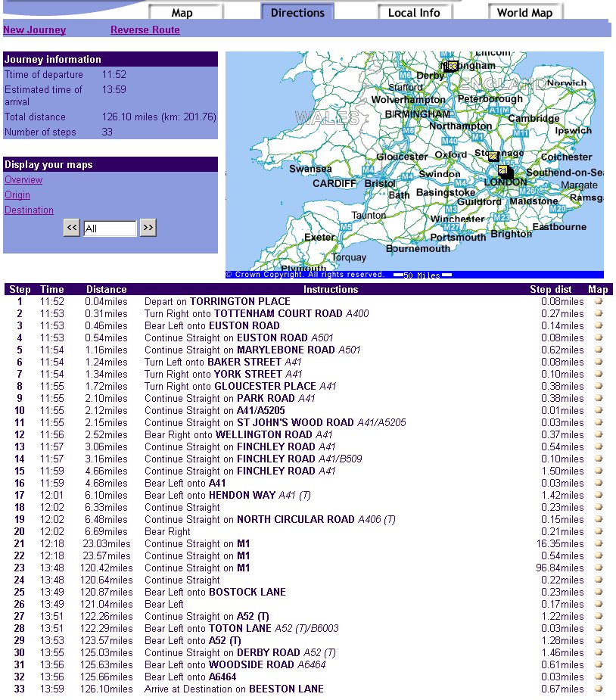Open the Local Info tab

tap(414, 13)
